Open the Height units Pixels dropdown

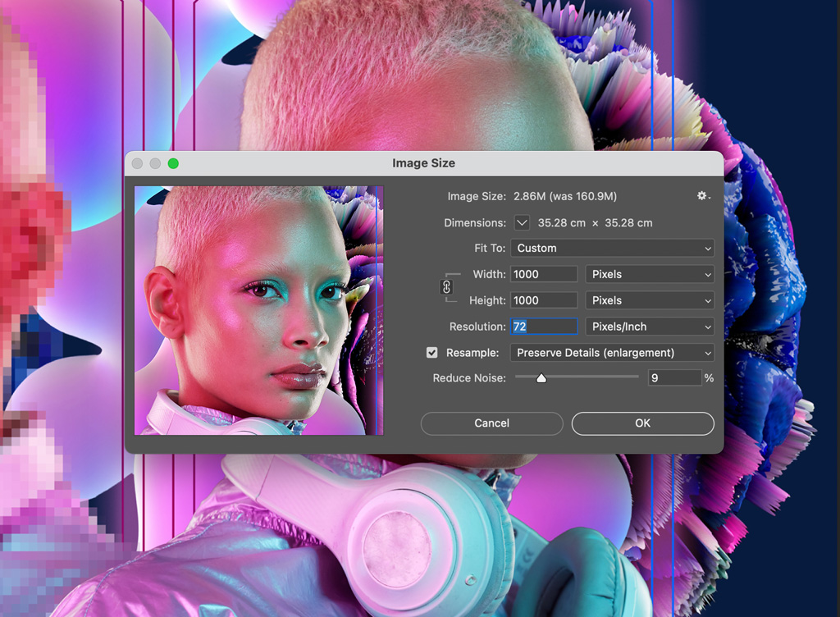coord(650,300)
